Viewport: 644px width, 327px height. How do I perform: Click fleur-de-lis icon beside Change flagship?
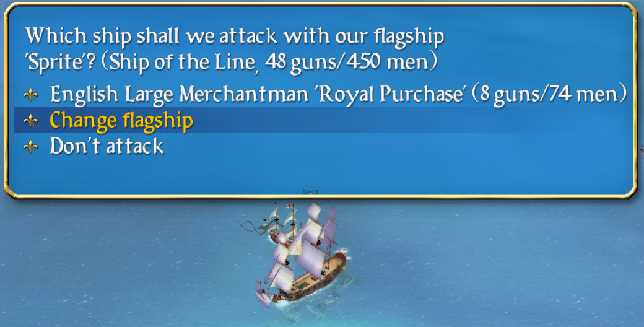31,121
